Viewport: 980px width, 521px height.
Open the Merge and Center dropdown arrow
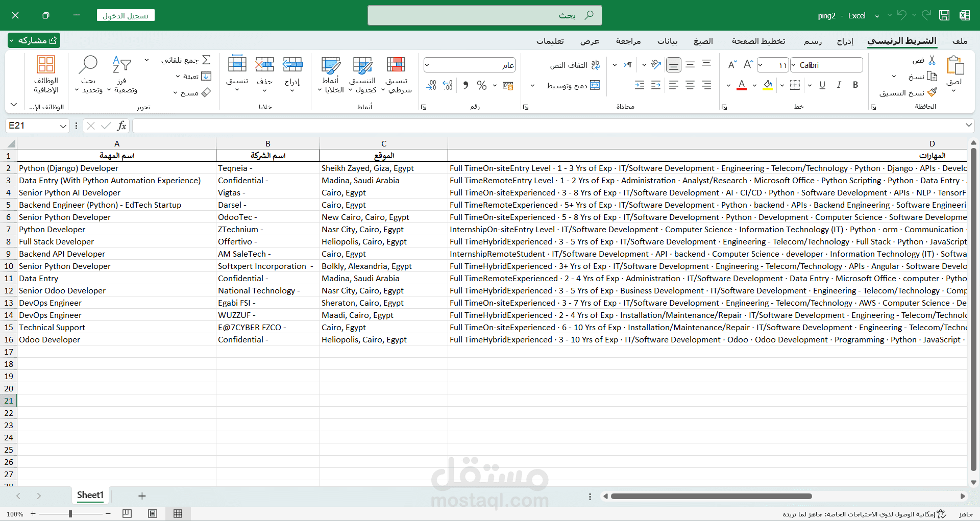(x=532, y=85)
